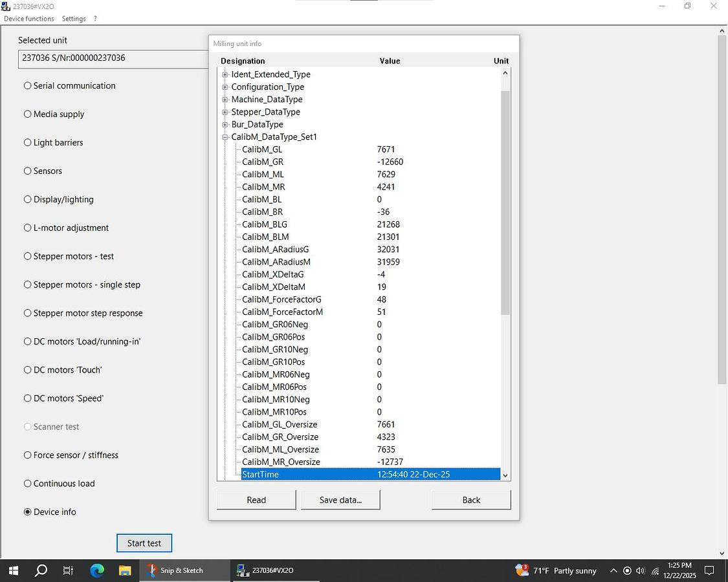
Task: Click the Save data... button
Action: (x=340, y=500)
